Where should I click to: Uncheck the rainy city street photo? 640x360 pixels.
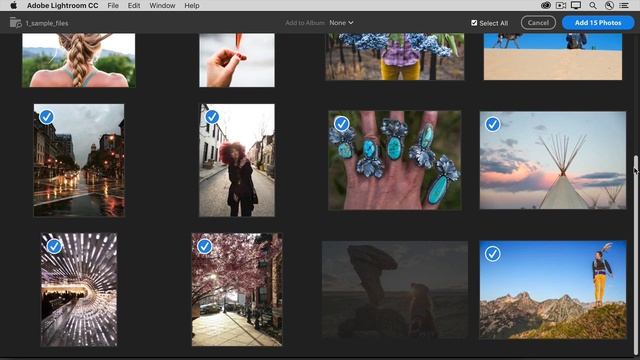click(x=47, y=117)
